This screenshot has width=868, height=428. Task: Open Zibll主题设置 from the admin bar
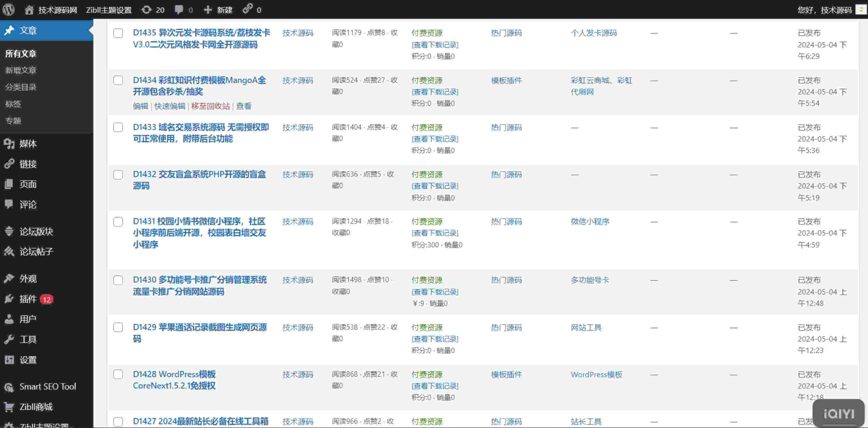click(109, 9)
